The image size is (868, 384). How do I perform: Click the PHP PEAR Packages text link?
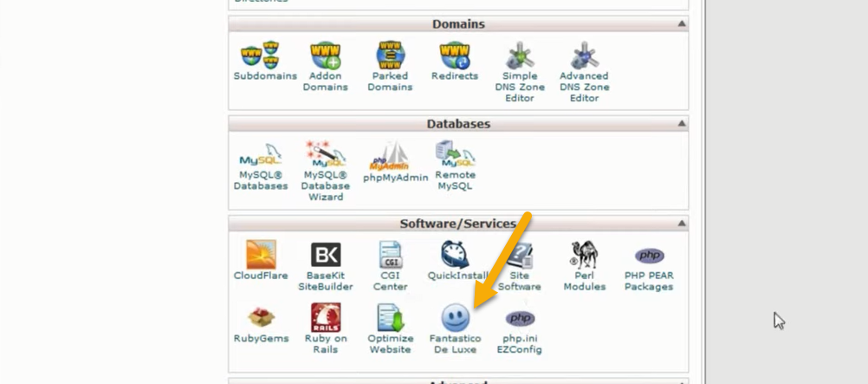pyautogui.click(x=649, y=281)
